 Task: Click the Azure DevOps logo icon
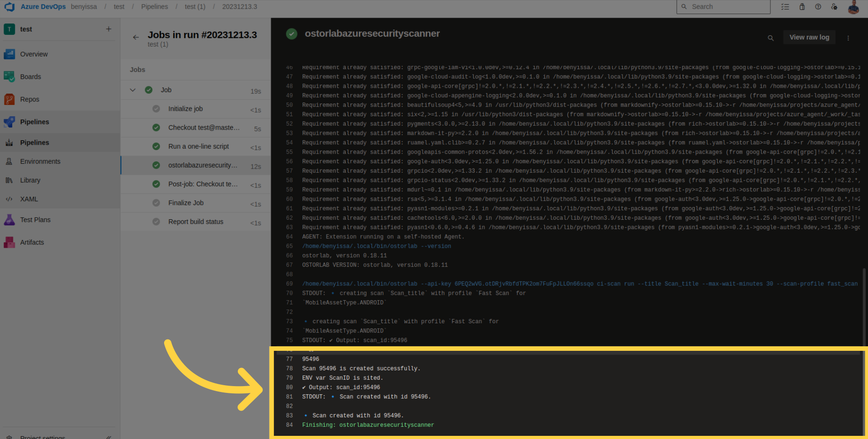tap(9, 7)
